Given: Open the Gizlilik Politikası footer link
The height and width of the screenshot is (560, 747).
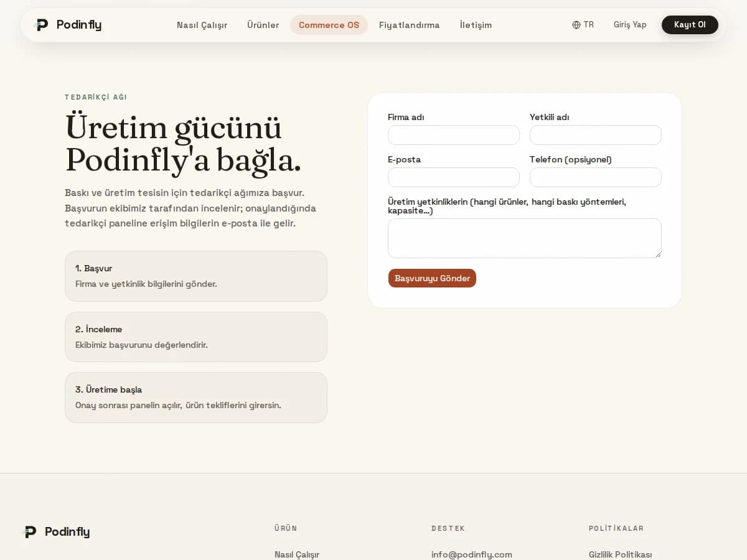Looking at the screenshot, I should (x=620, y=554).
